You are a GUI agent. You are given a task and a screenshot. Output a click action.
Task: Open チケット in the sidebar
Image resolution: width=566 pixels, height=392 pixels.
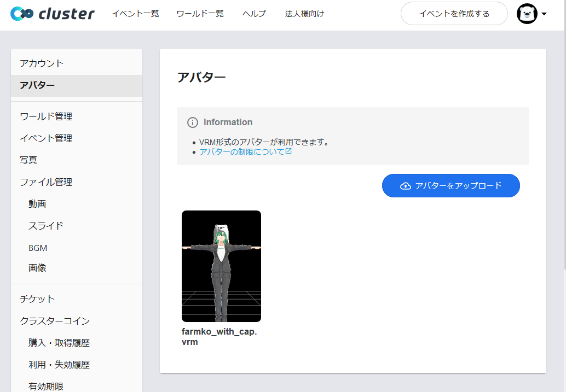[x=77, y=299]
